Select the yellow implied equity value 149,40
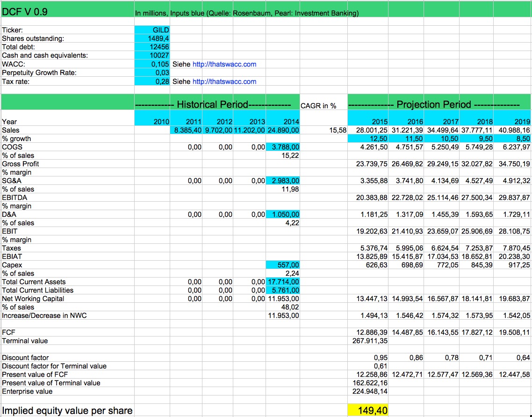532x417 pixels. click(x=368, y=410)
